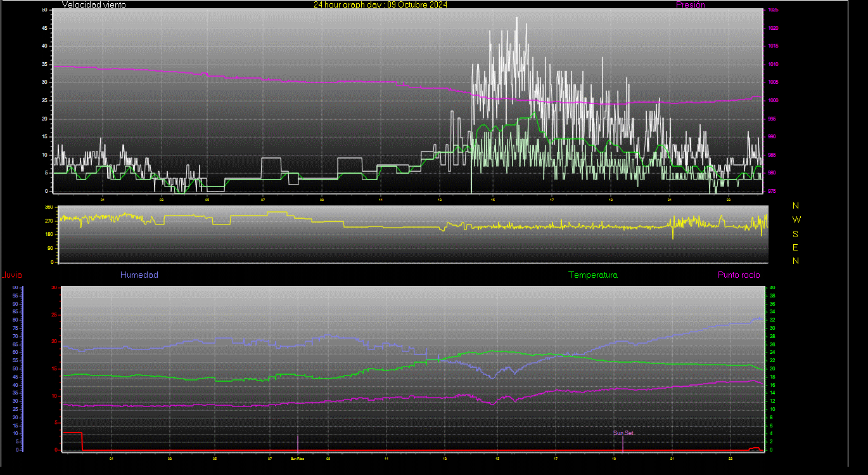
Task: Click 975 on the pressure axis
Action: tap(772, 191)
